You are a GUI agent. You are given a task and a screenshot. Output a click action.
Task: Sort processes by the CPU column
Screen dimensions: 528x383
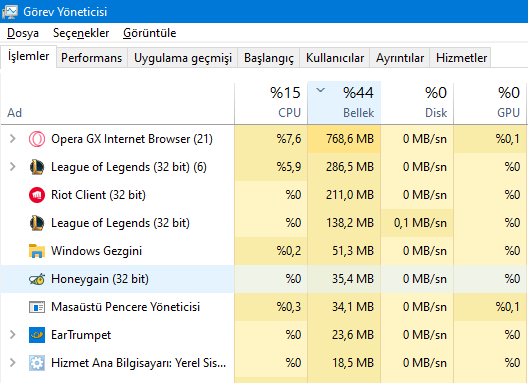271,103
